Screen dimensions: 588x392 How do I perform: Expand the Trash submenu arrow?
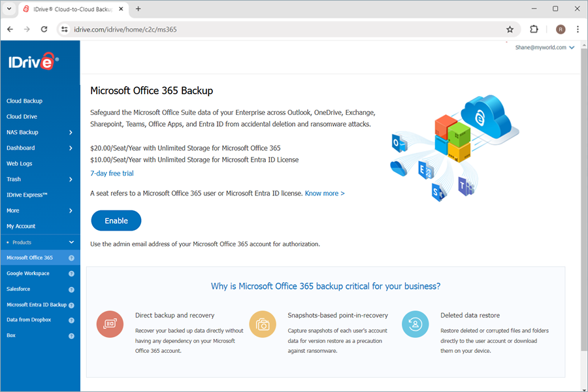point(71,179)
